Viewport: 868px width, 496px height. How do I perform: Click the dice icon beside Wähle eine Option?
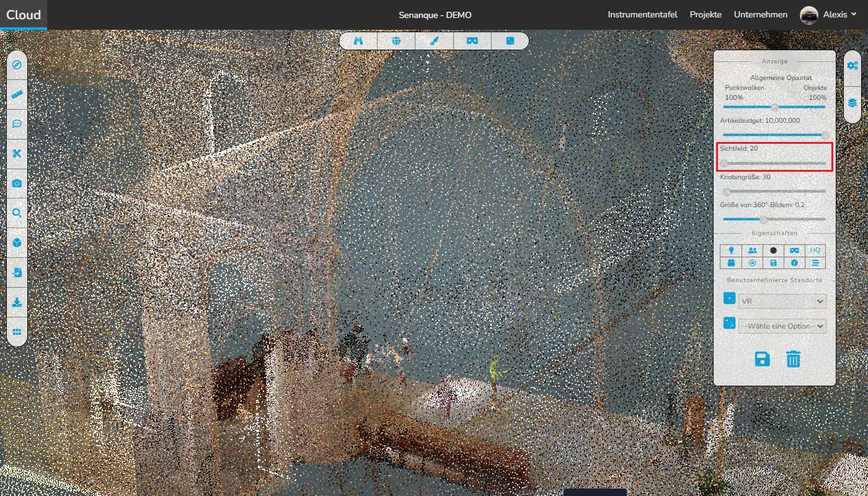click(x=729, y=324)
